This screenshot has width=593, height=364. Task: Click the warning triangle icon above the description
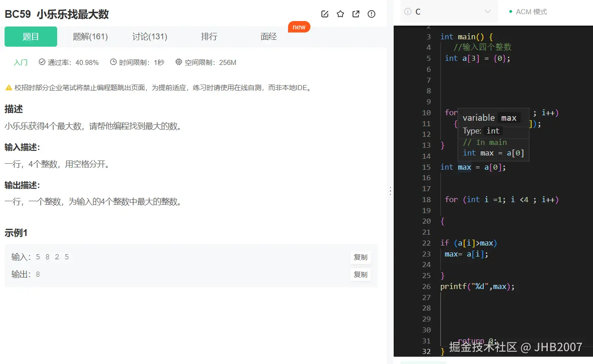click(x=8, y=87)
